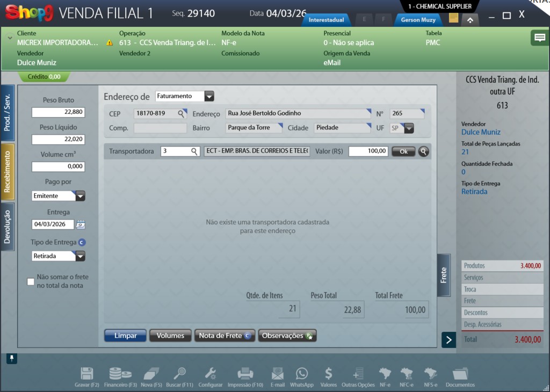Expand the 'Pago por' Emitente dropdown
The height and width of the screenshot is (392, 550).
(80, 196)
